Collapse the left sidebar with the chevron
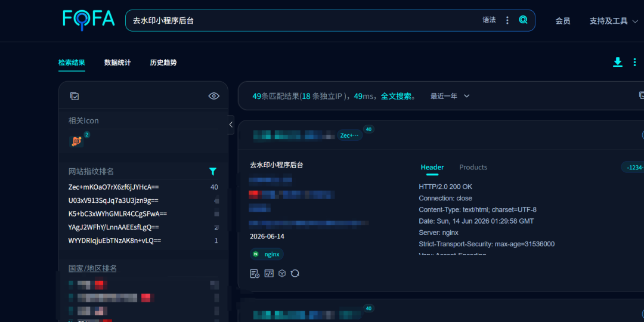The image size is (644, 322). [231, 125]
